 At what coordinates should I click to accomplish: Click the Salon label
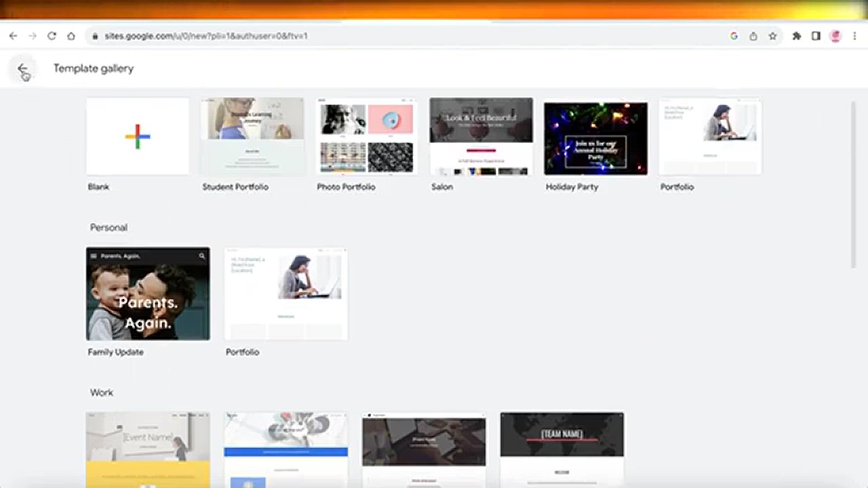pyautogui.click(x=442, y=187)
